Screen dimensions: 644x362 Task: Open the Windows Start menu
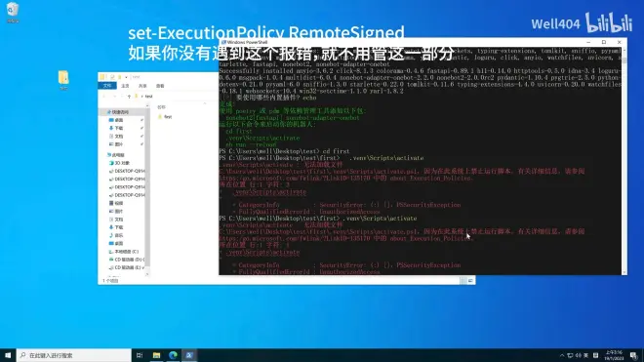[x=8, y=355]
